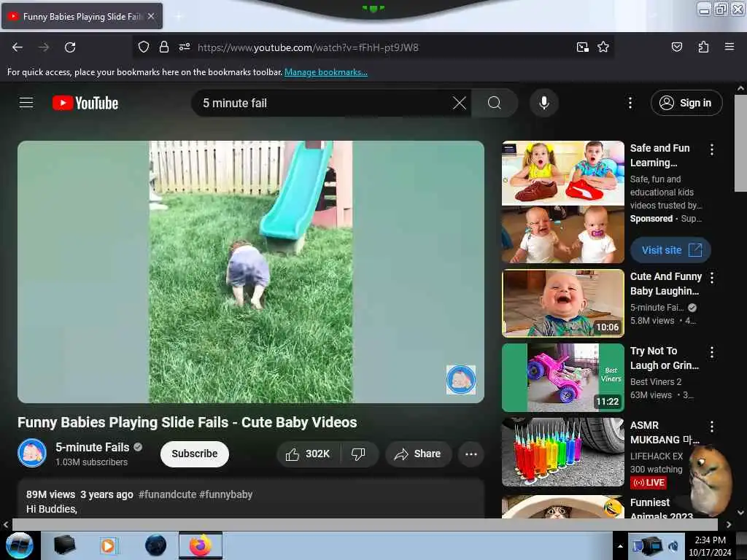This screenshot has height=560, width=747.
Task: Click the 89M views description text
Action: pos(50,494)
